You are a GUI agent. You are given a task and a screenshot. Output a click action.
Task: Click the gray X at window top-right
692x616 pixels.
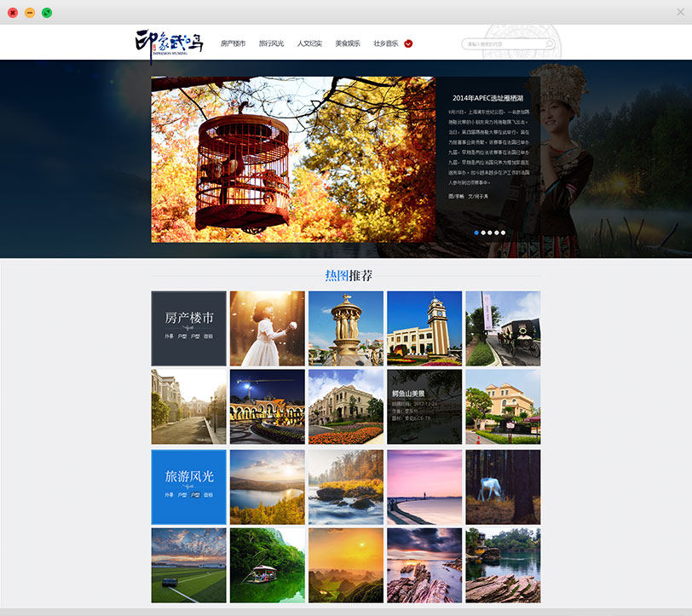point(681,13)
